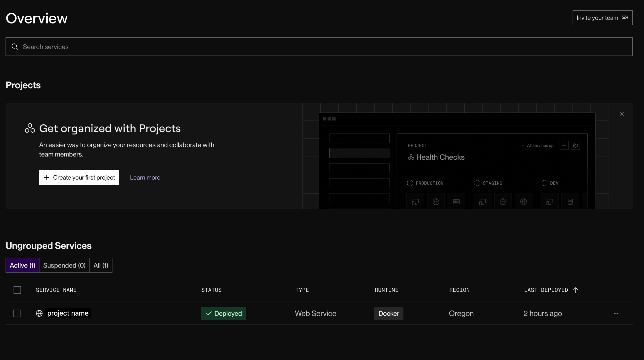
Task: Click the cron job icon under PRODUCTION
Action: (456, 201)
